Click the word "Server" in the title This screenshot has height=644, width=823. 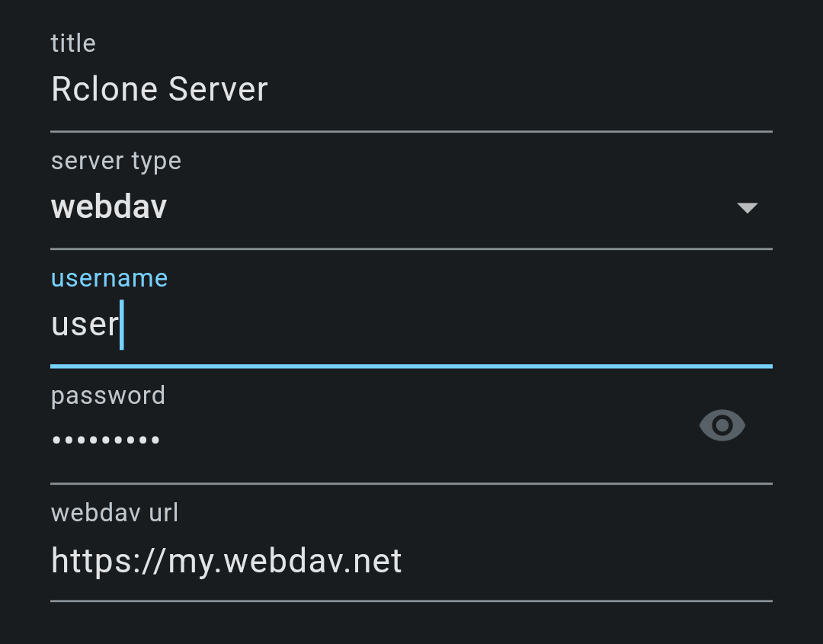[x=218, y=90]
